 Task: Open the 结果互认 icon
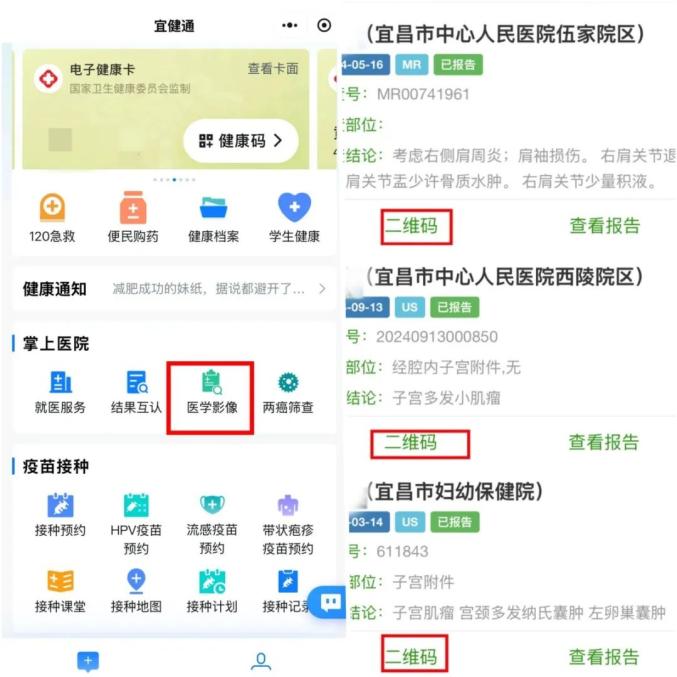pos(137,382)
